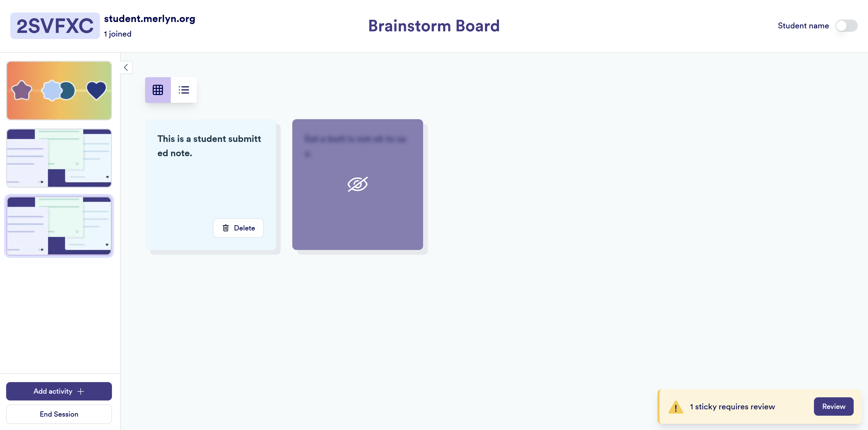Click the 2SVFXC join code
This screenshot has height=430, width=868.
tap(55, 26)
